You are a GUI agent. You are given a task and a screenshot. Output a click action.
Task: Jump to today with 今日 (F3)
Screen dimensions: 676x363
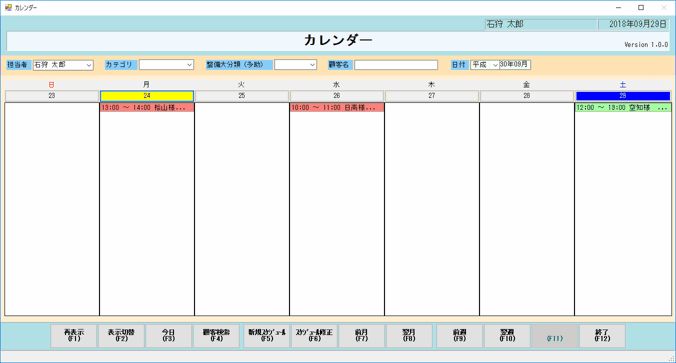[x=169, y=336]
